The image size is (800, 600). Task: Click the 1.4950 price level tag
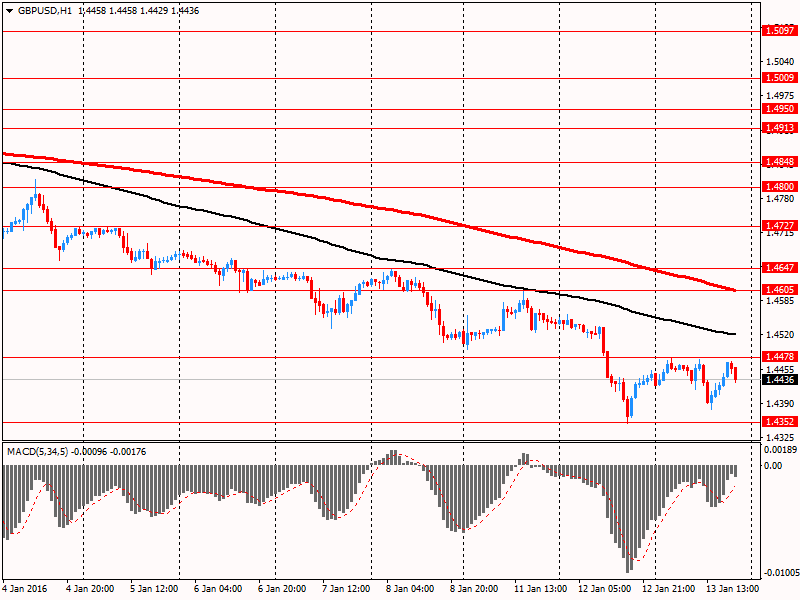pyautogui.click(x=780, y=109)
